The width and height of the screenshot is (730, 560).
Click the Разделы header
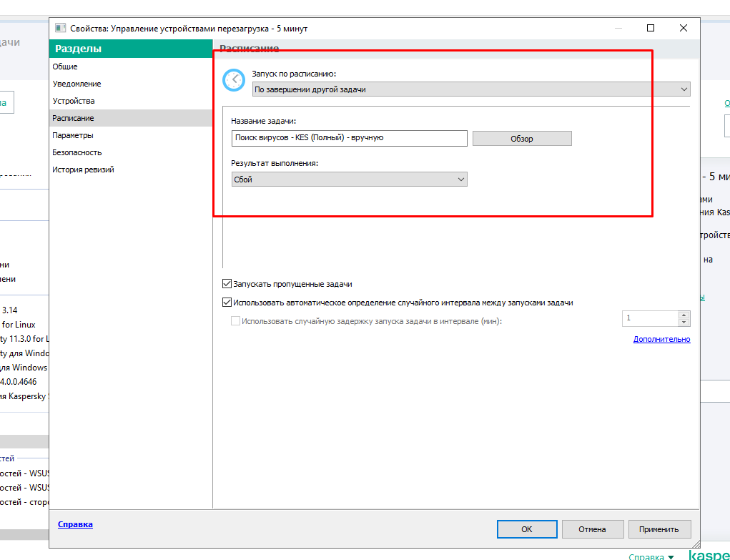point(130,49)
